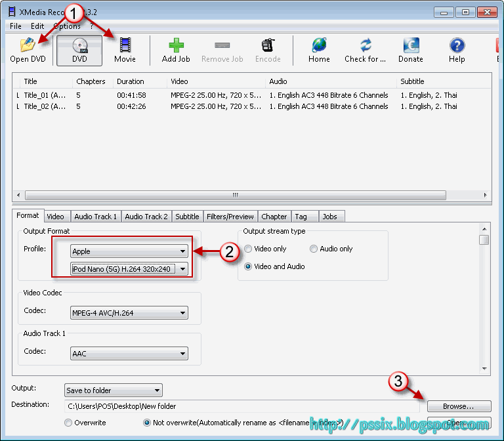
Task: Click the Donate euro icon
Action: pyautogui.click(x=411, y=45)
